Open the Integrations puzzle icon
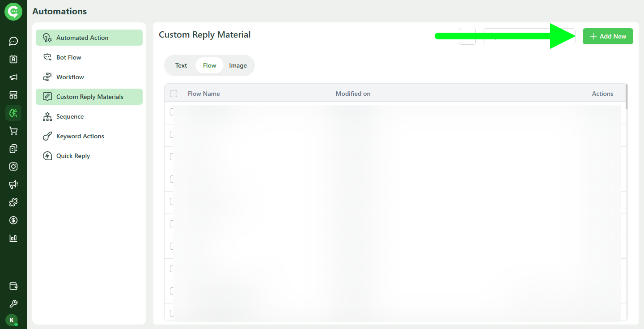This screenshot has height=329, width=644. (13, 202)
